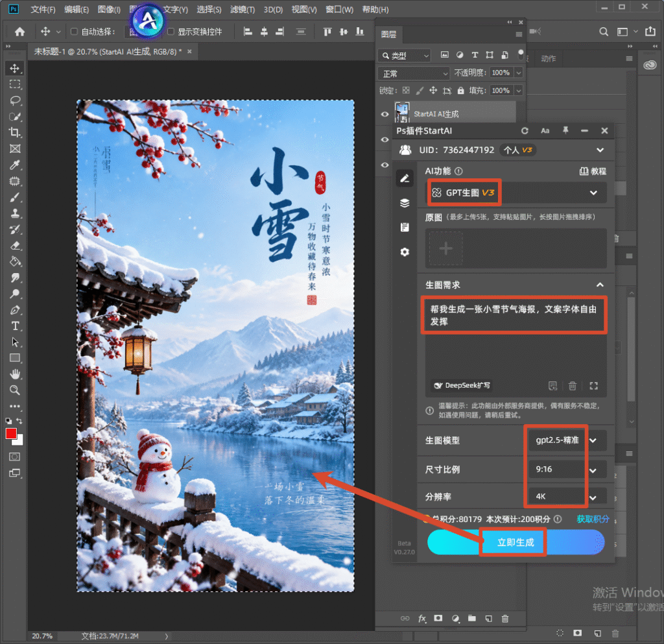The height and width of the screenshot is (644, 664).
Task: Open the GPT生图 function dropdown
Action: 517,193
